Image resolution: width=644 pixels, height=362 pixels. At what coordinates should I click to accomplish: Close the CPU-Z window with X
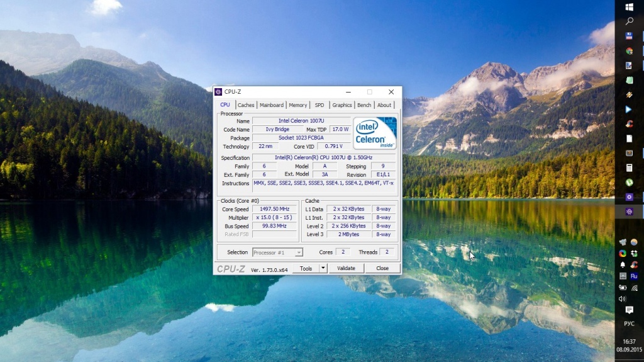[391, 92]
